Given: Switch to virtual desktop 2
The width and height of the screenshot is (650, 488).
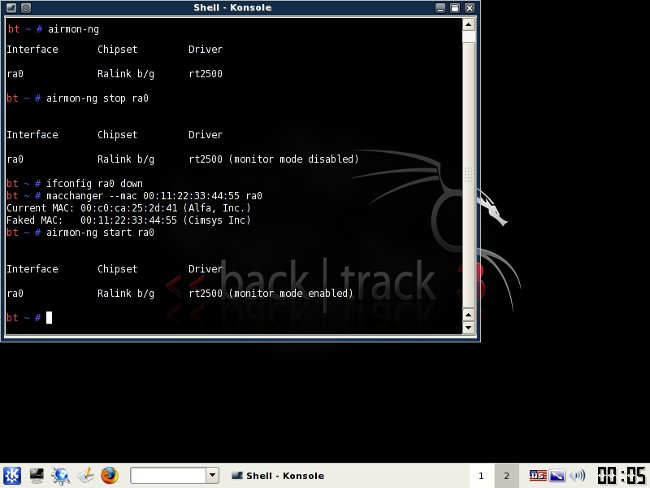Looking at the screenshot, I should 507,476.
